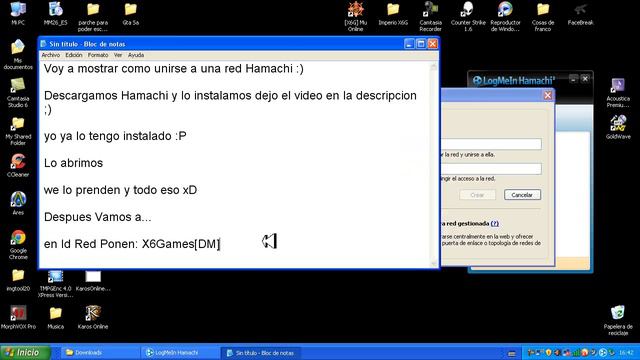640x360 pixels.
Task: Open the Edición menu in Notepad
Action: point(74,55)
